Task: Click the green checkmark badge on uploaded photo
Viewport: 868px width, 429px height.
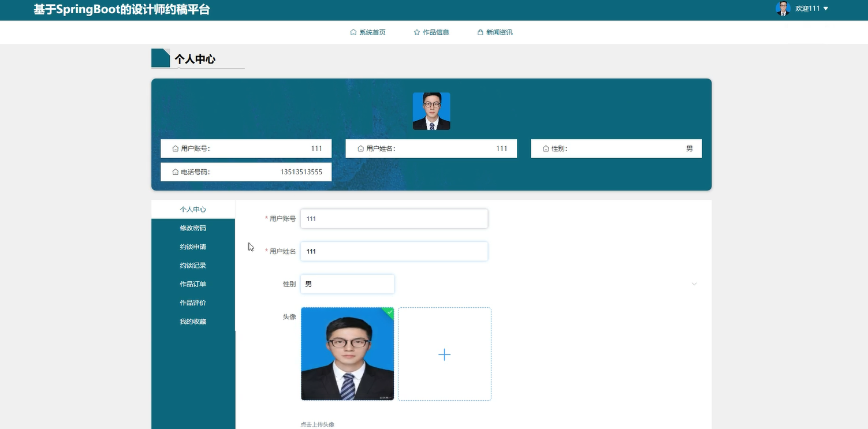Action: tap(389, 312)
